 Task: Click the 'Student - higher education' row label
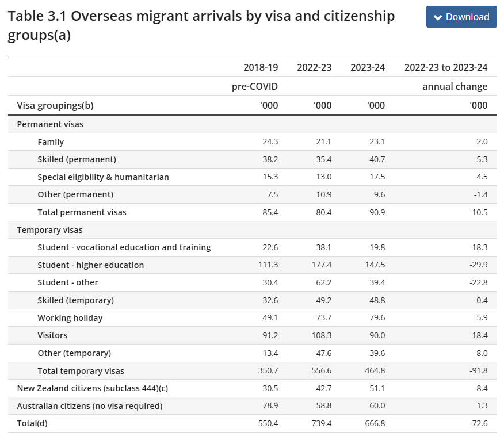91,265
